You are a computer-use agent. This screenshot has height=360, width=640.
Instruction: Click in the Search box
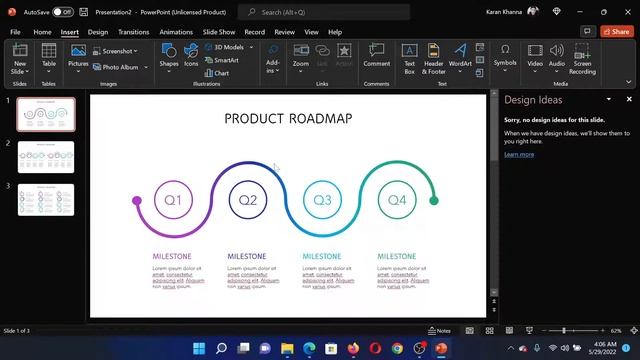coord(324,12)
